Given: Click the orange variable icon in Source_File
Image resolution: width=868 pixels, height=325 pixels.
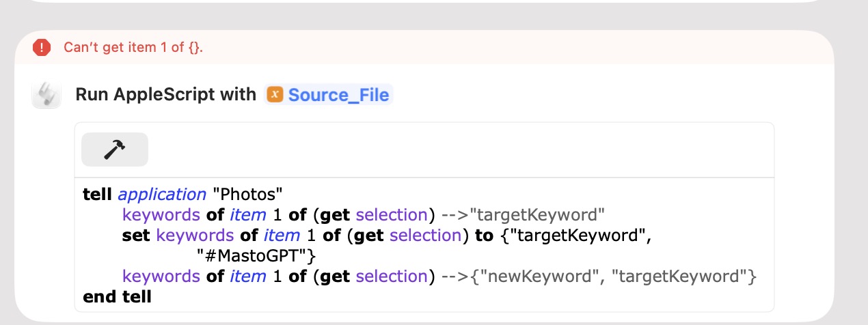Looking at the screenshot, I should (275, 94).
